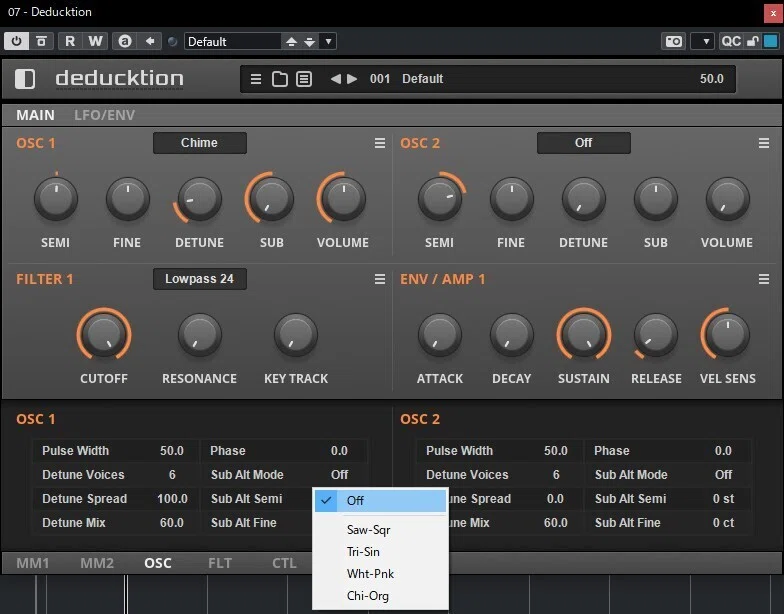This screenshot has height=614, width=784.
Task: Click OSC 2 Sub Alt Fine value 0 ct
Action: click(x=724, y=522)
